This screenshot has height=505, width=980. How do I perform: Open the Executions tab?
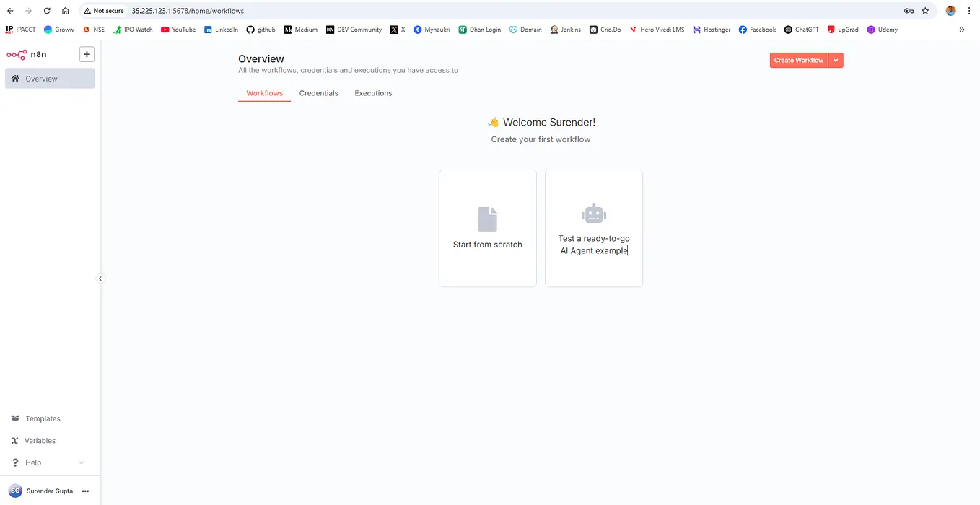pyautogui.click(x=372, y=93)
